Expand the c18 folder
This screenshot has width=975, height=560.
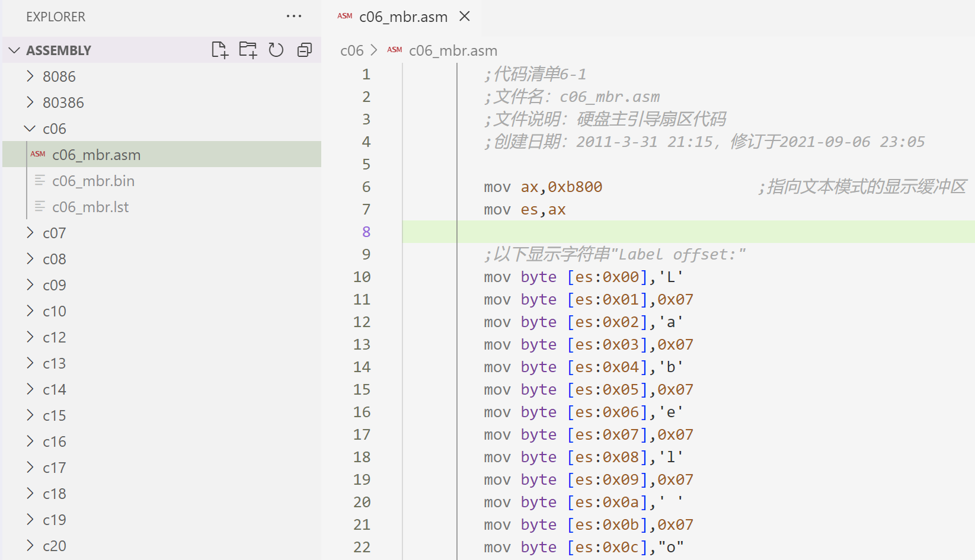(162, 494)
